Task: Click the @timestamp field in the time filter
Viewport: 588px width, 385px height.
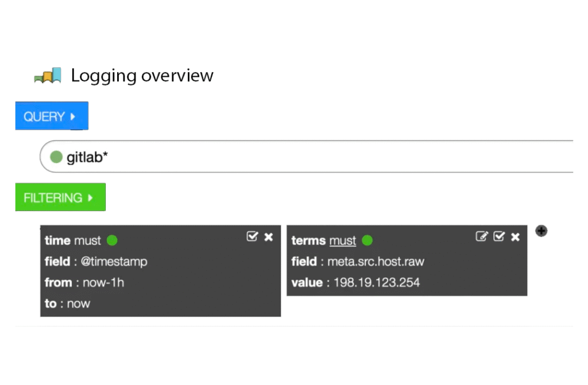Action: (x=114, y=262)
